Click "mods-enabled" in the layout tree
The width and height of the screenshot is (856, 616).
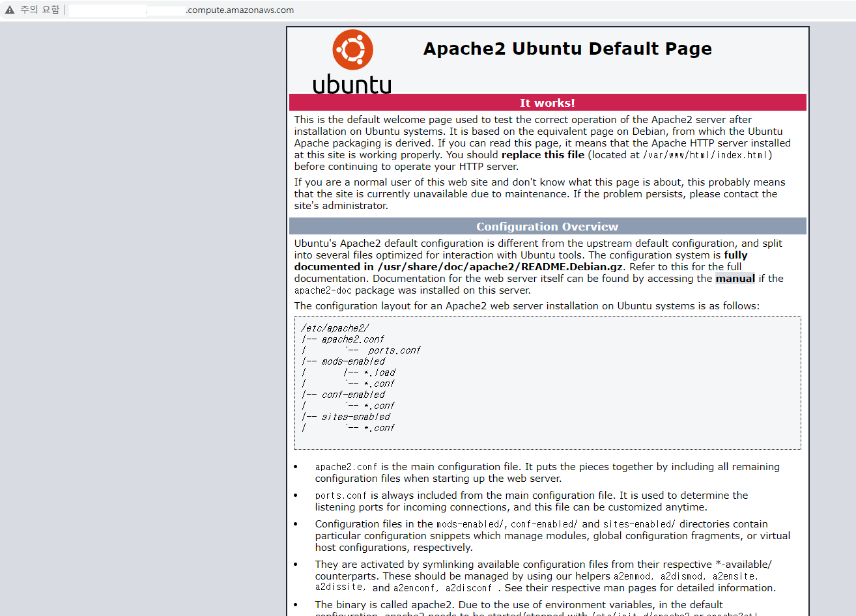click(x=353, y=361)
